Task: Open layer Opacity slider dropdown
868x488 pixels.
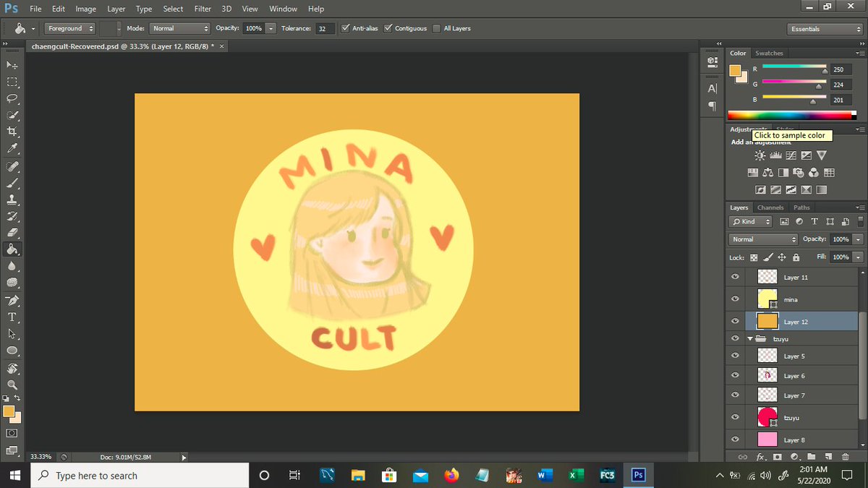Action: (x=859, y=239)
